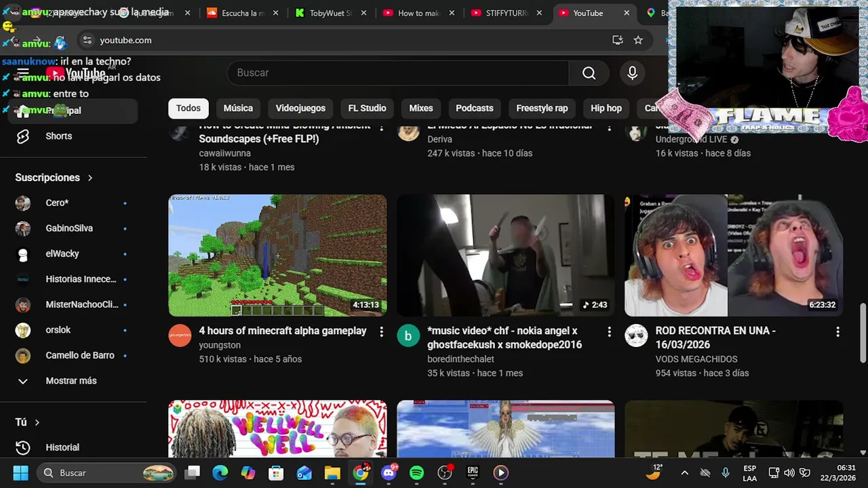Open the ESP LAA language switcher
The image size is (868, 488).
coord(749,472)
